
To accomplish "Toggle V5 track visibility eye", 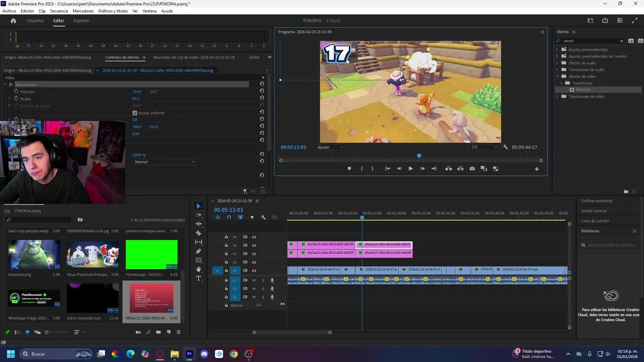I will click(x=254, y=237).
